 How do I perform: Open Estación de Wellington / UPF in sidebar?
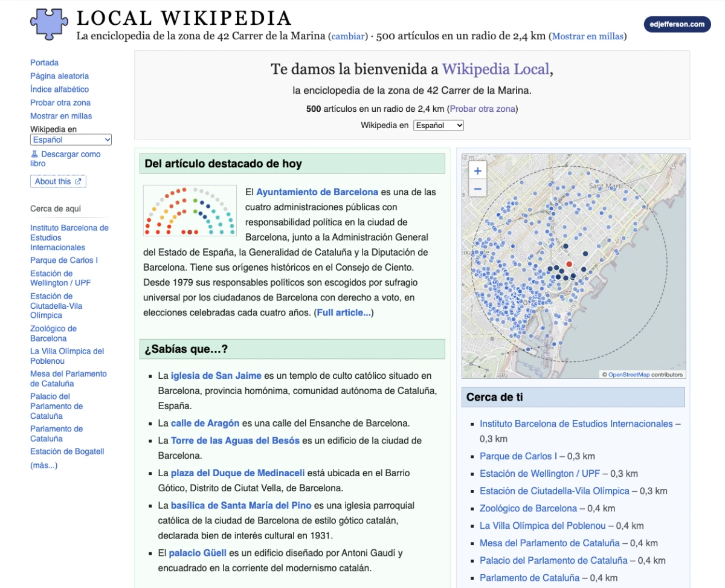click(60, 278)
